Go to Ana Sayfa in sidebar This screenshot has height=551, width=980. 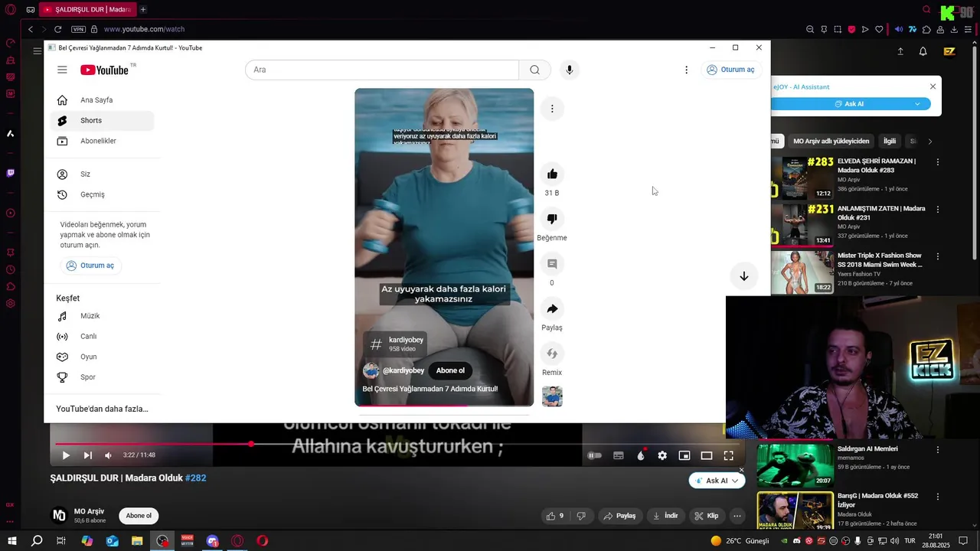pos(102,100)
